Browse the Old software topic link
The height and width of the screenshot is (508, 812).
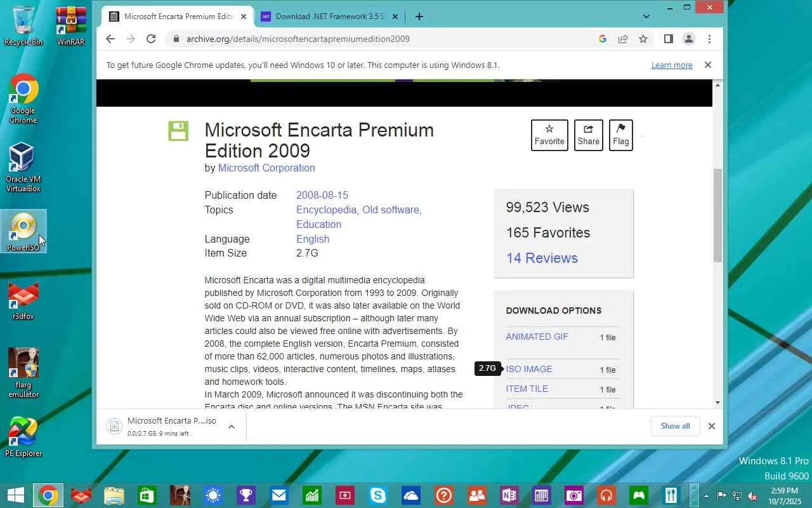point(391,210)
